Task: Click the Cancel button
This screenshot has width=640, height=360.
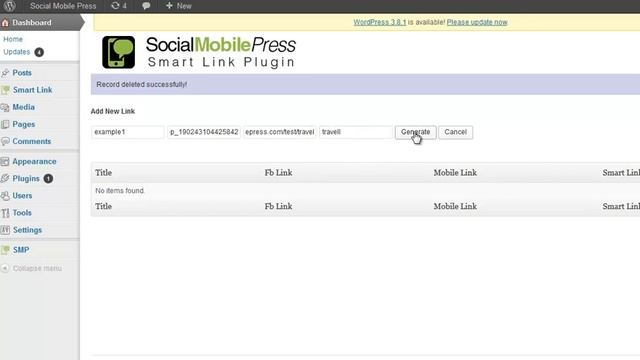Action: point(456,132)
